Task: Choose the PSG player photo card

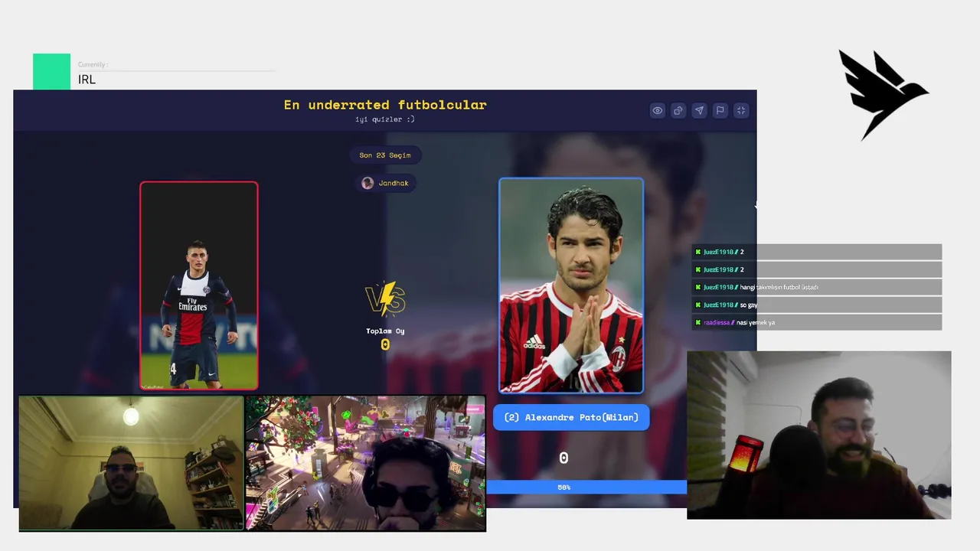Action: point(199,285)
